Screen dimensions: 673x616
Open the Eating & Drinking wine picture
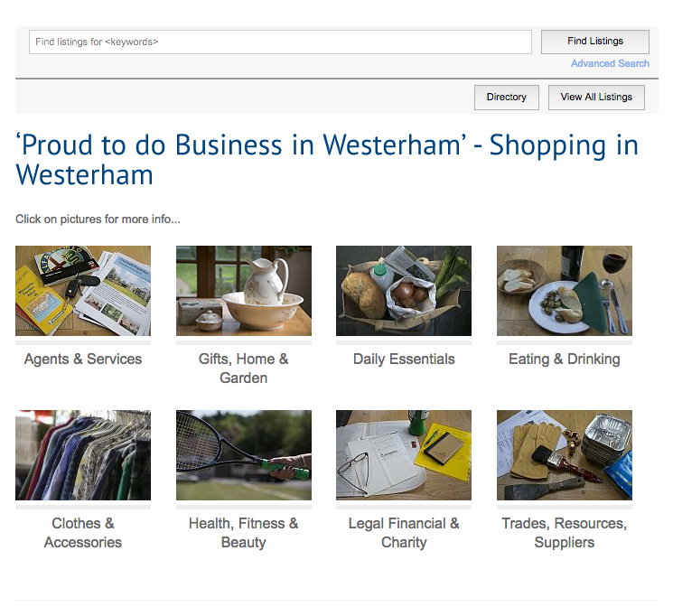[x=565, y=291]
